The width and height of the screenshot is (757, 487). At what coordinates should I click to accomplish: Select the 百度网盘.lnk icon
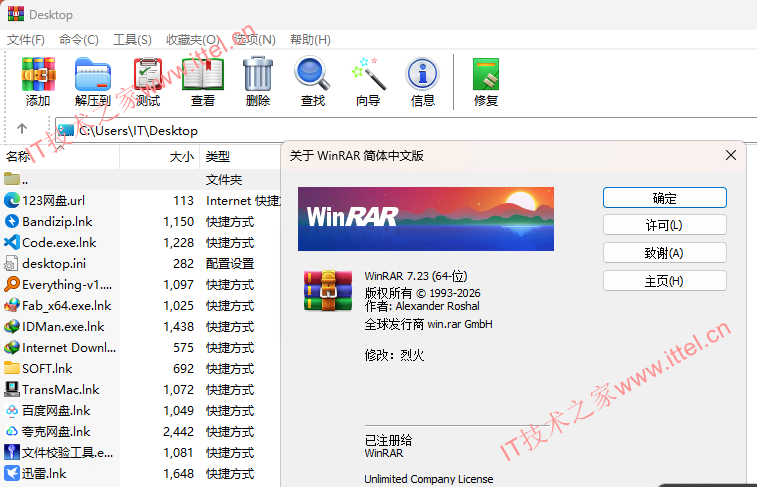pyautogui.click(x=12, y=410)
